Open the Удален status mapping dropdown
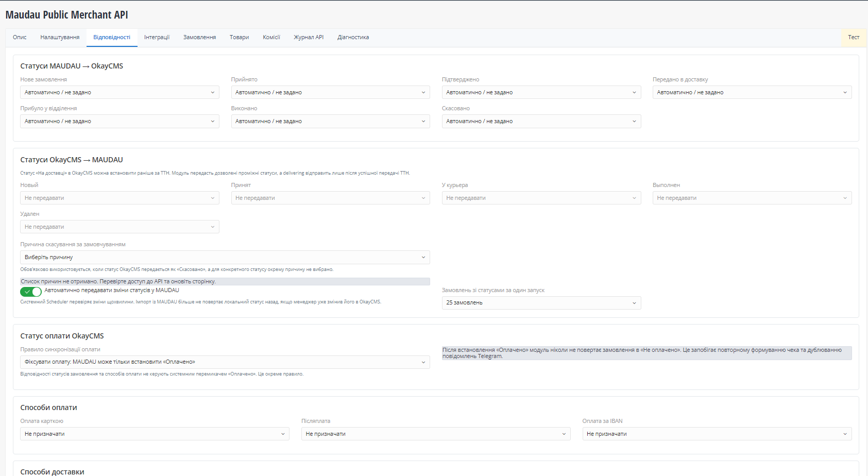This screenshot has width=868, height=476. point(120,227)
